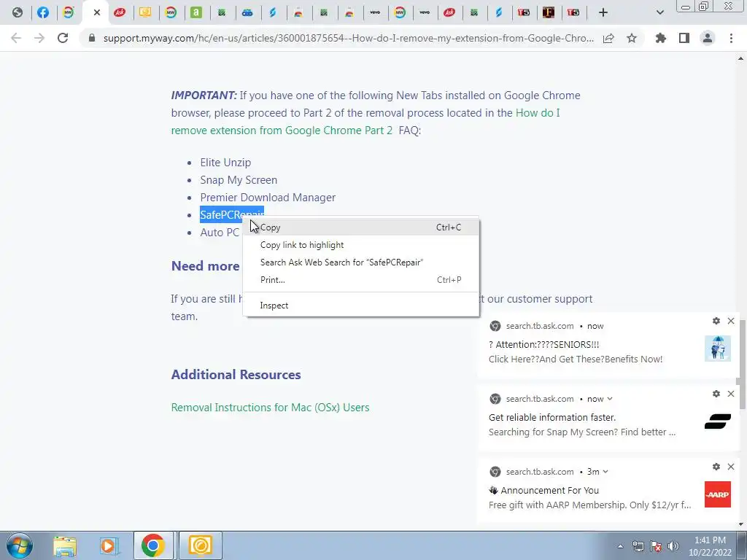Screen dimensions: 747x560
Task: Reload the current page
Action: 63,38
